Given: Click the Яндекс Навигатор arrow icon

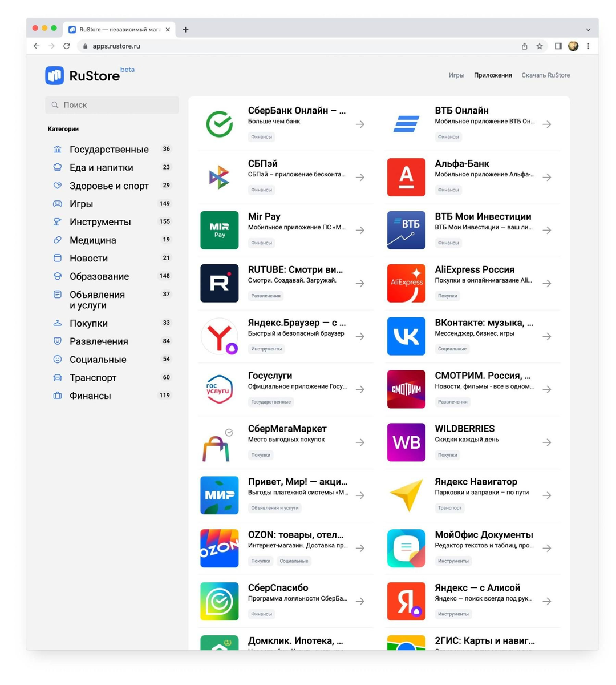Looking at the screenshot, I should 406,495.
